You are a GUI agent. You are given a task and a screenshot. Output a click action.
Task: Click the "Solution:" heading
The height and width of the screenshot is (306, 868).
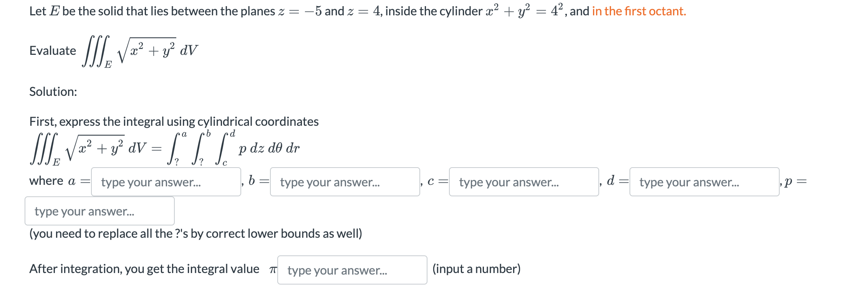[53, 92]
